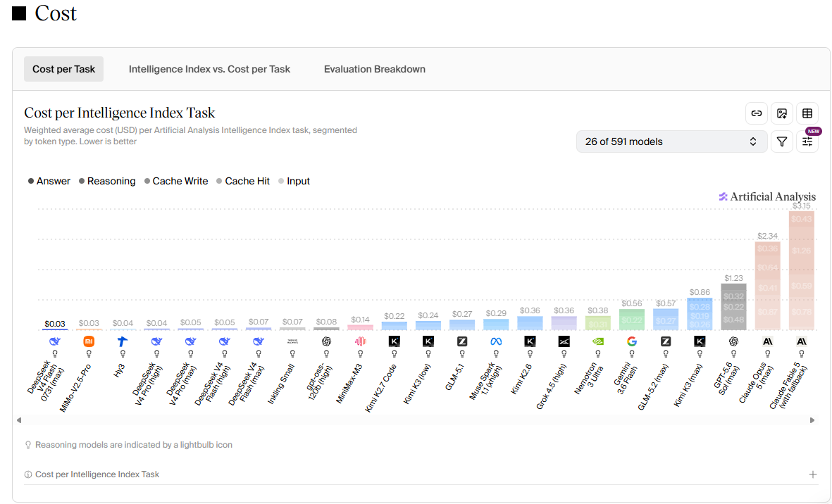Screen dimensions: 832x504
Task: Click the chart title Cost per Intelligence Index Task
Action: point(119,113)
